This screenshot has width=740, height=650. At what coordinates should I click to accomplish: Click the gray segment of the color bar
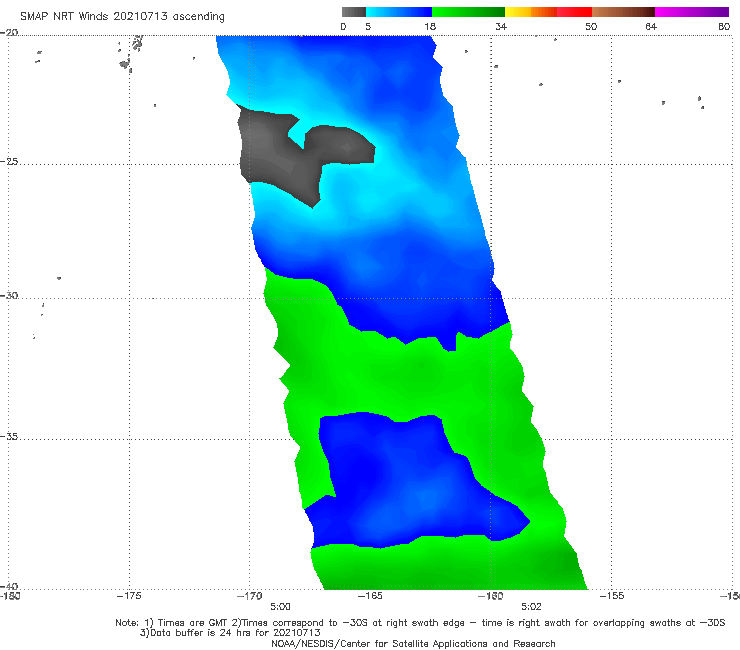[x=353, y=12]
